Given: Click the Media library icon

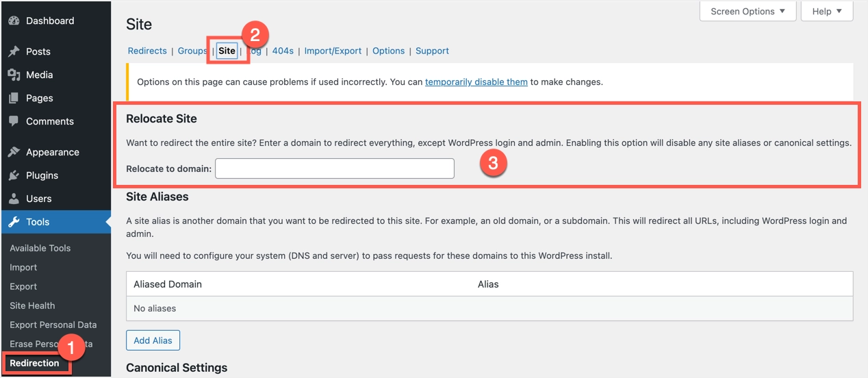Looking at the screenshot, I should (x=14, y=75).
